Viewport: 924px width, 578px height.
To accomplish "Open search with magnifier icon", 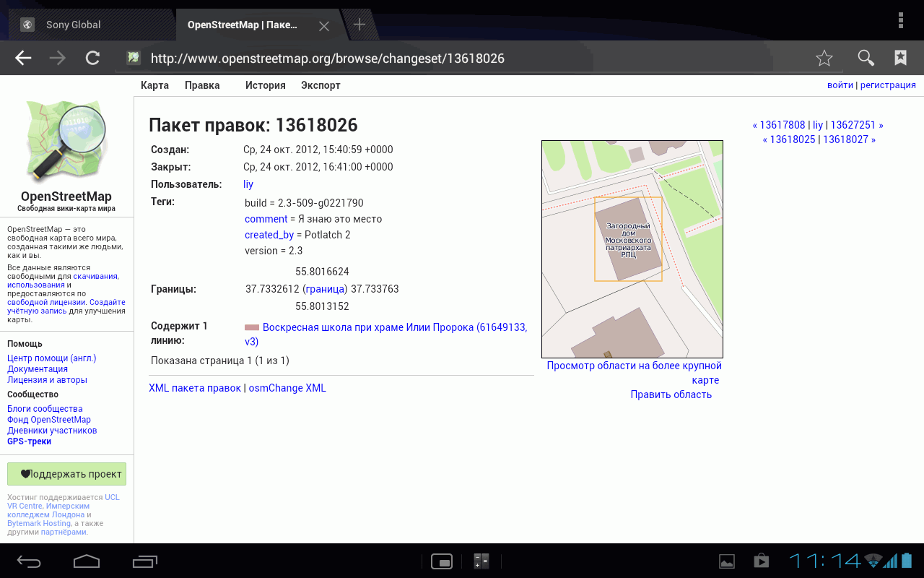I will (x=866, y=59).
